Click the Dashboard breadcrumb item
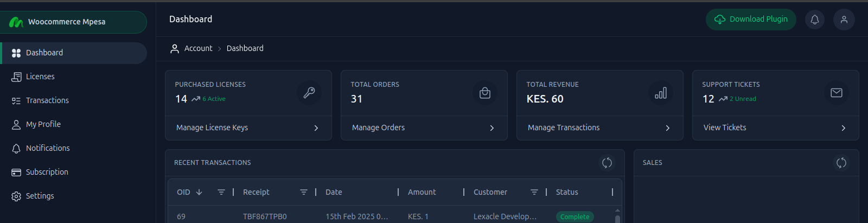This screenshot has width=868, height=223. (x=245, y=48)
